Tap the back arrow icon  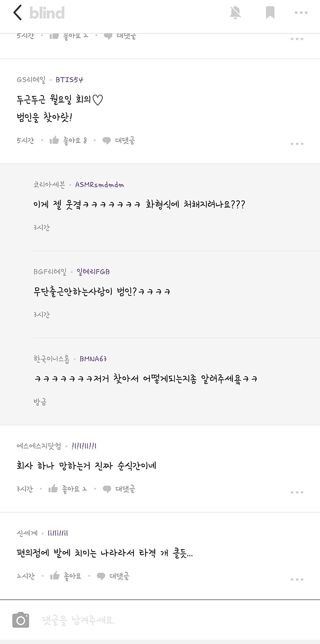[x=17, y=13]
